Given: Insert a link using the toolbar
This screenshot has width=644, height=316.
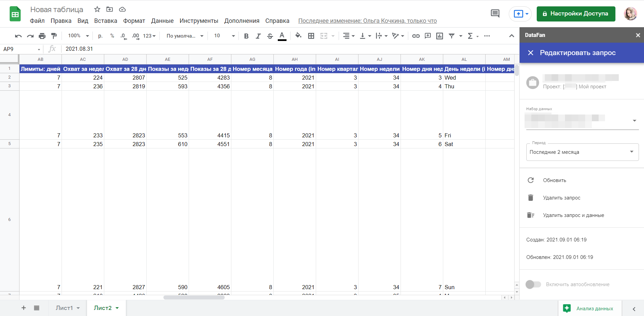Looking at the screenshot, I should [416, 36].
